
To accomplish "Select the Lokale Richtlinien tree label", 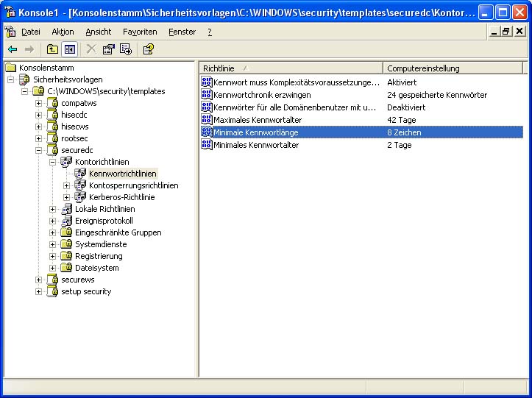I will 104,209.
